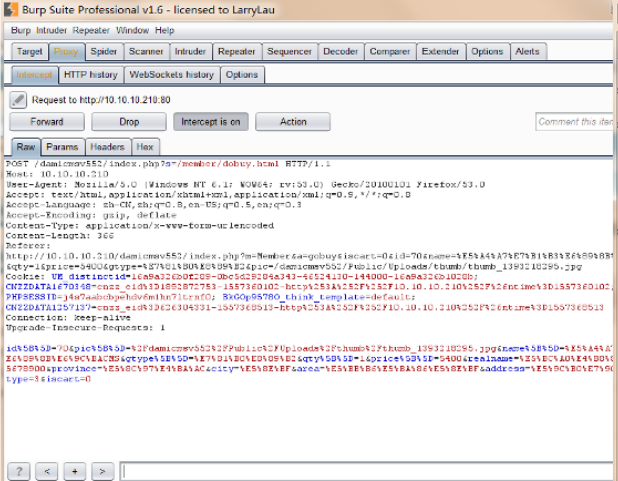Click the Upgrade-Insecure-Requests line
Screen dimensions: 618x481
(86, 328)
